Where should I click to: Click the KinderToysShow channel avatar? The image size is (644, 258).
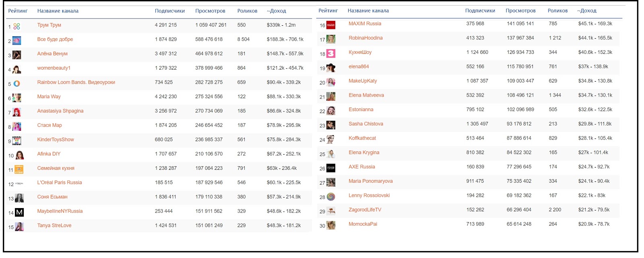point(17,141)
